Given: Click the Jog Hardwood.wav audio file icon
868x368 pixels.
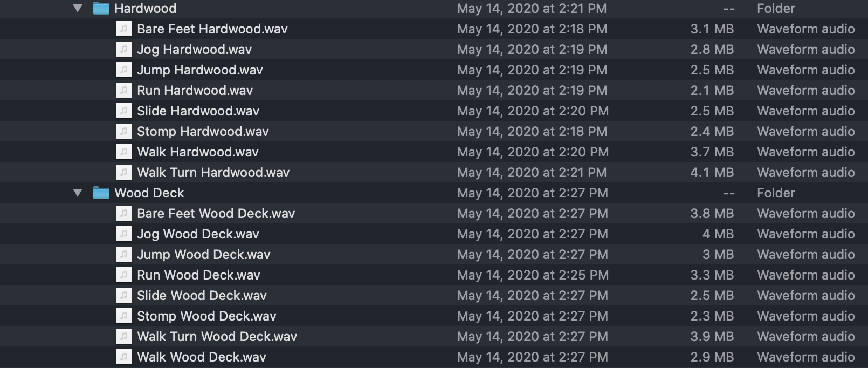Looking at the screenshot, I should (124, 50).
